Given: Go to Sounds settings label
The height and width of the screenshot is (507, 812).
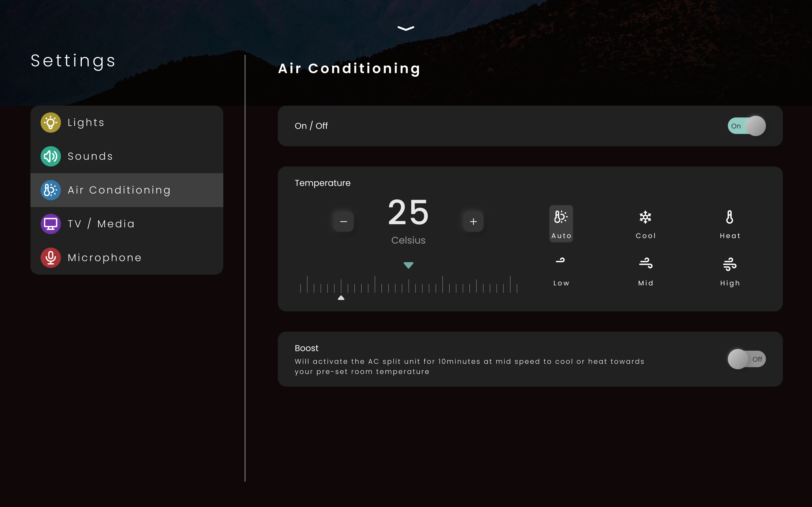Looking at the screenshot, I should point(90,156).
